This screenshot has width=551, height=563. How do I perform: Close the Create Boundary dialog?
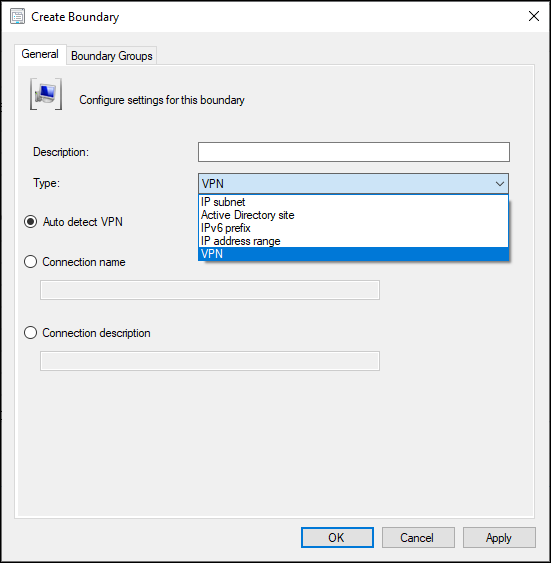[x=534, y=16]
